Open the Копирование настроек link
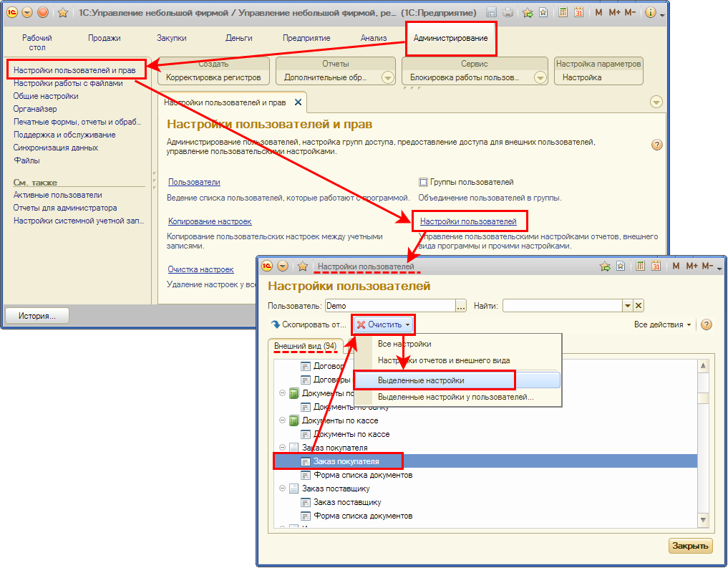This screenshot has height=568, width=728. point(210,221)
